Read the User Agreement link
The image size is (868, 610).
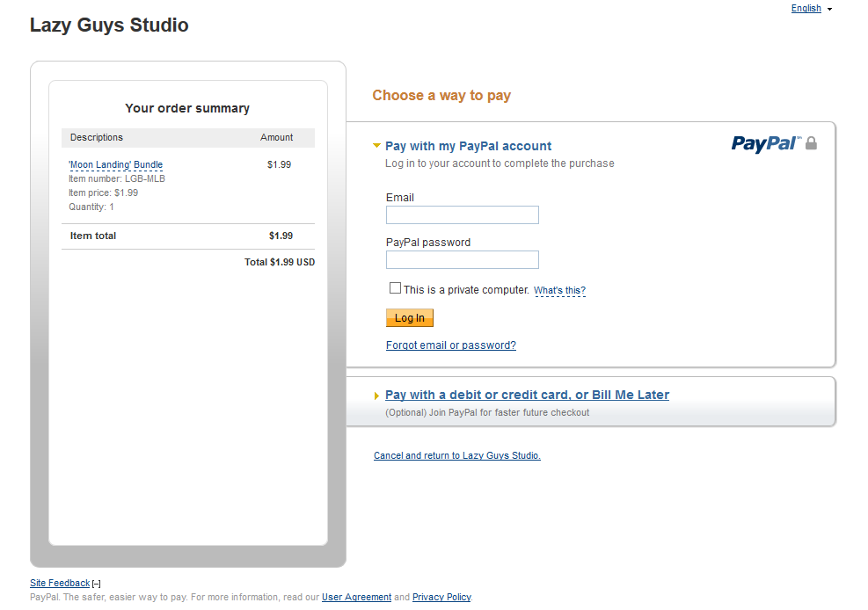(356, 598)
